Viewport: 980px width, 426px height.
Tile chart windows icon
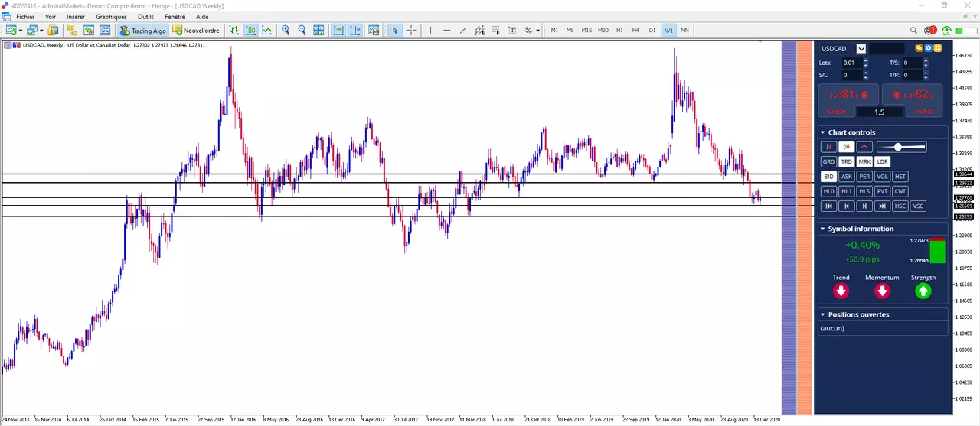pos(318,31)
